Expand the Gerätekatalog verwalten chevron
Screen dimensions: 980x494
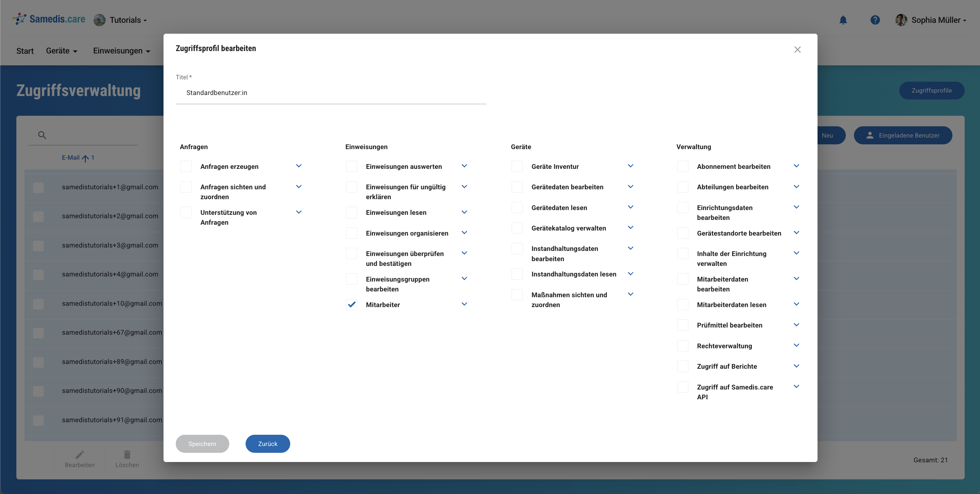click(x=631, y=228)
